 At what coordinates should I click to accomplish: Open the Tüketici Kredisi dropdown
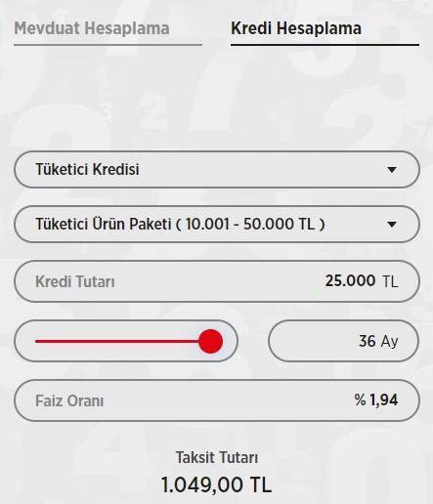click(217, 169)
